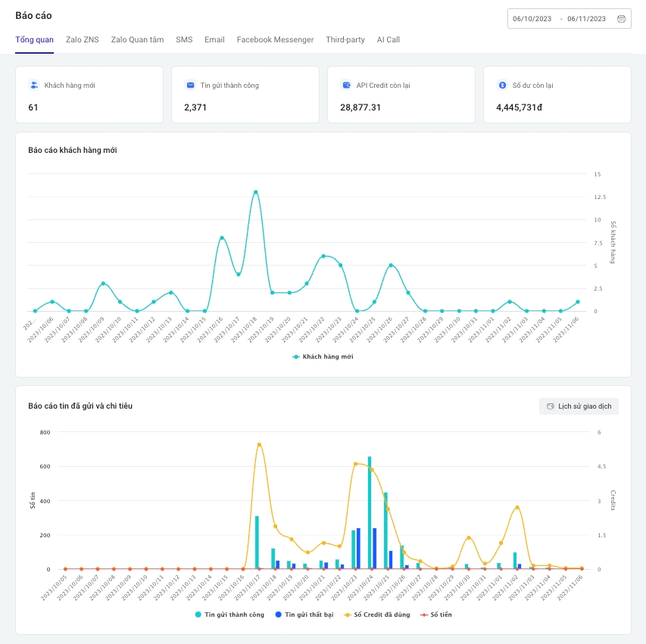This screenshot has width=646, height=644.
Task: Go to the Email tab
Action: (x=214, y=39)
